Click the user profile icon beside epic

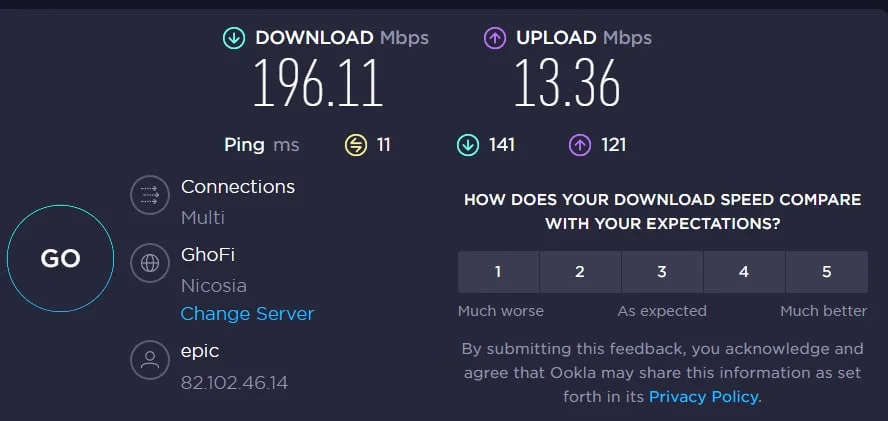(150, 360)
